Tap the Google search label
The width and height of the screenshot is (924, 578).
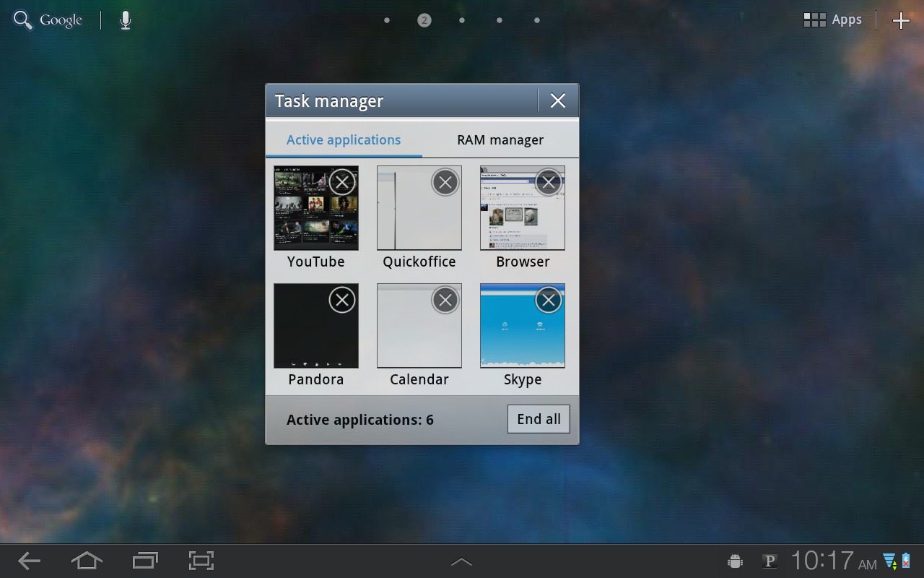[x=61, y=20]
